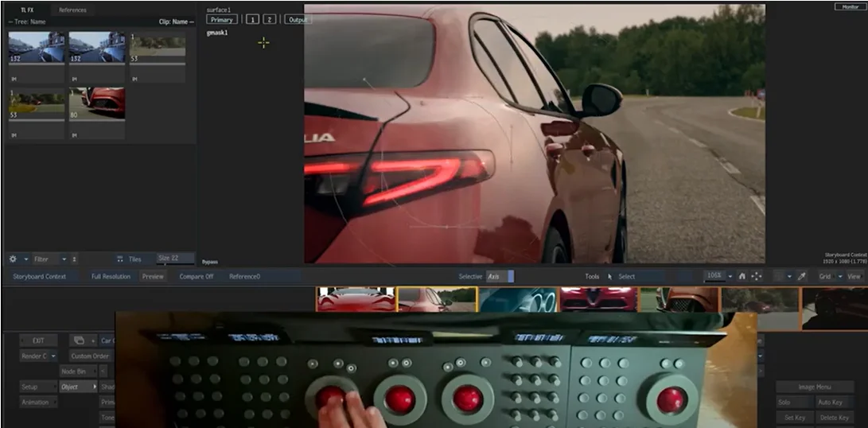Click the 106% zoom value field

coord(714,276)
